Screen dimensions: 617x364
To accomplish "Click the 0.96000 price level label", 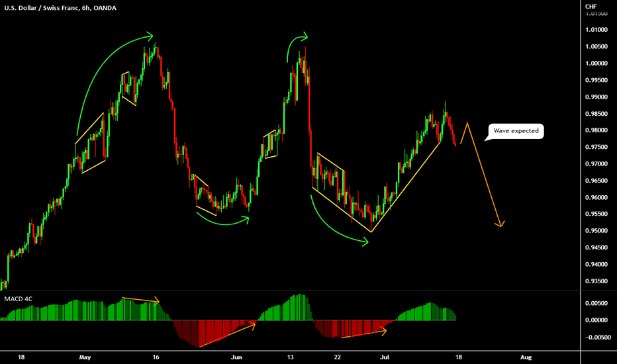I will pyautogui.click(x=596, y=197).
